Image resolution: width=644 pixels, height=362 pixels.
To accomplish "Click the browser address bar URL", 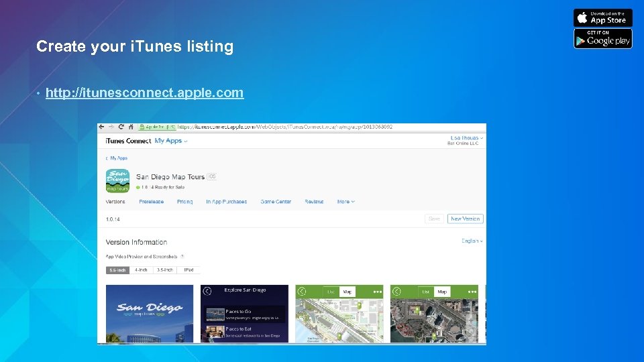I will tap(285, 127).
